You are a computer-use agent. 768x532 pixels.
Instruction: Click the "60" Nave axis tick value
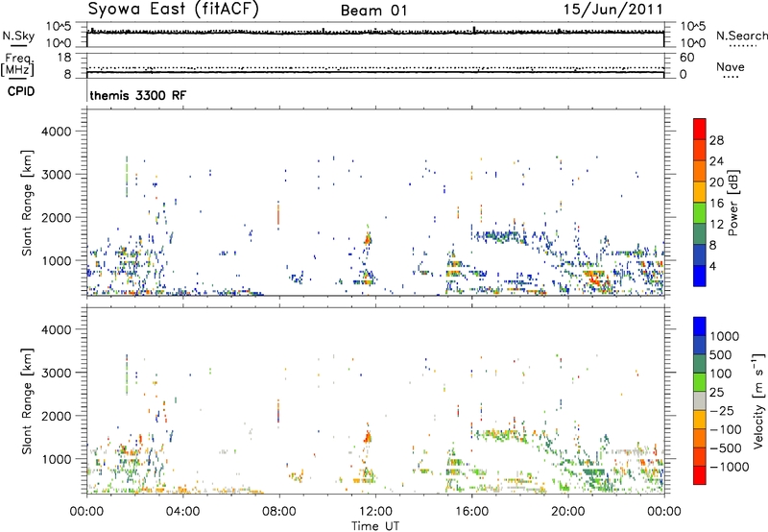[x=686, y=58]
